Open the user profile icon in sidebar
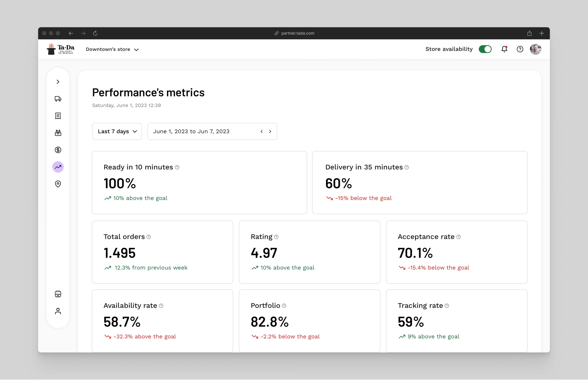 (x=58, y=311)
